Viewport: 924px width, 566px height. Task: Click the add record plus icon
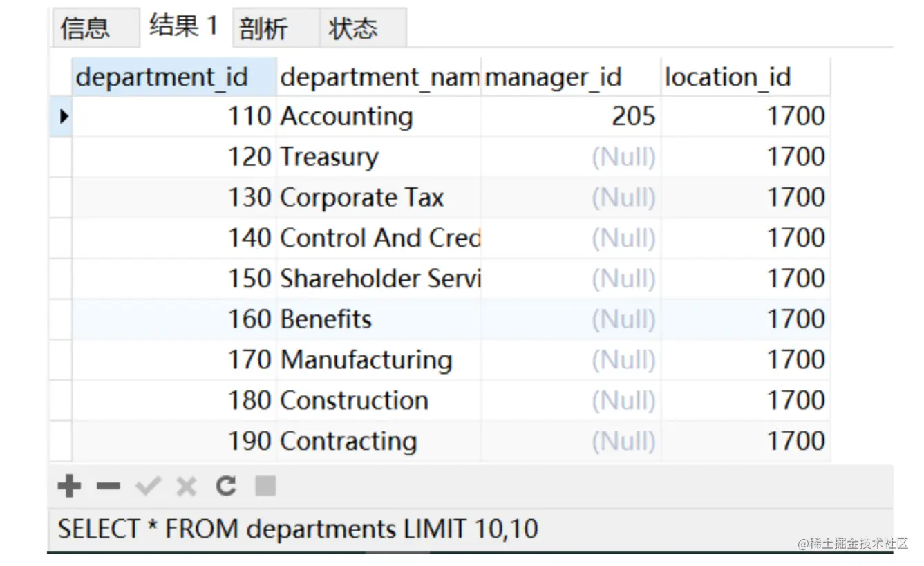pyautogui.click(x=68, y=487)
